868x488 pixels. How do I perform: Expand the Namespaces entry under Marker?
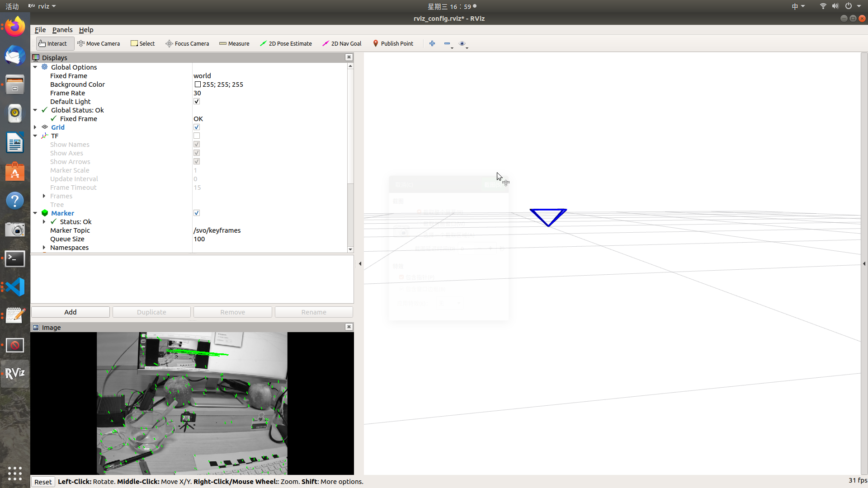click(x=44, y=248)
